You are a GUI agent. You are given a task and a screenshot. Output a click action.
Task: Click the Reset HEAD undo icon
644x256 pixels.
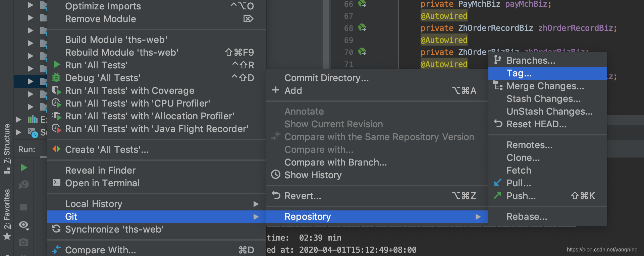(498, 124)
